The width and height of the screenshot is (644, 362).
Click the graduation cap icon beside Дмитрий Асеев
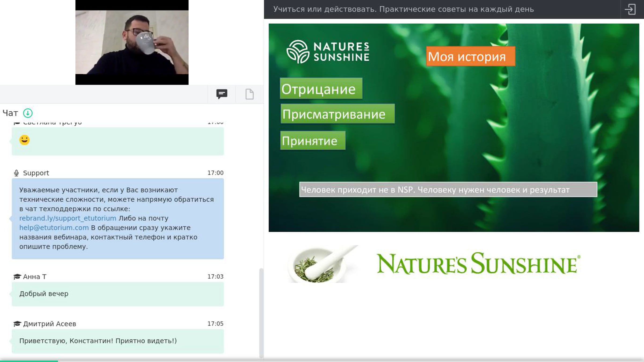tap(17, 324)
